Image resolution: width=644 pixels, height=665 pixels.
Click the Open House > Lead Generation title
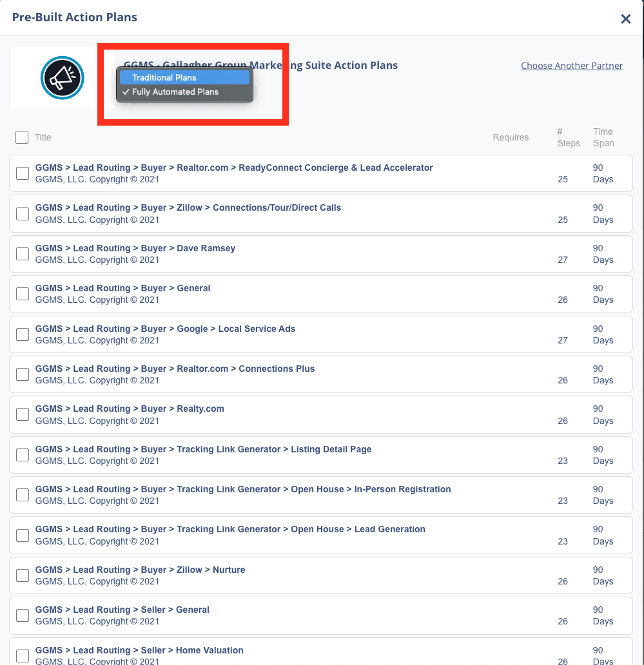point(230,529)
